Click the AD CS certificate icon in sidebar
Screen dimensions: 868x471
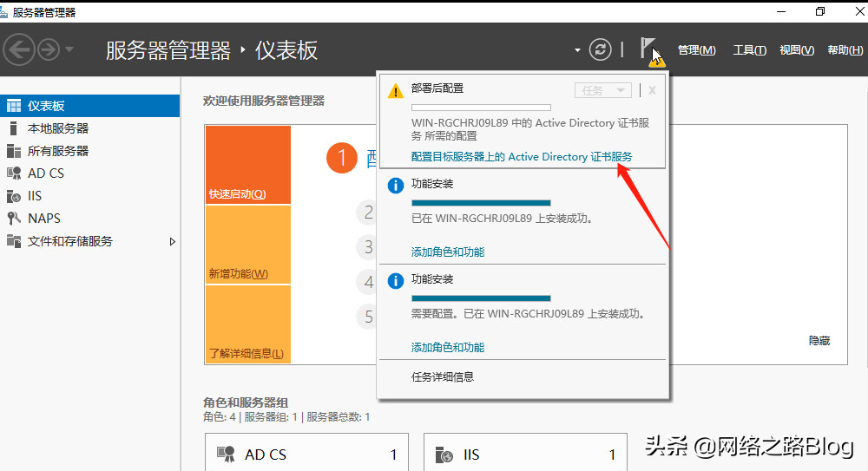tap(14, 173)
